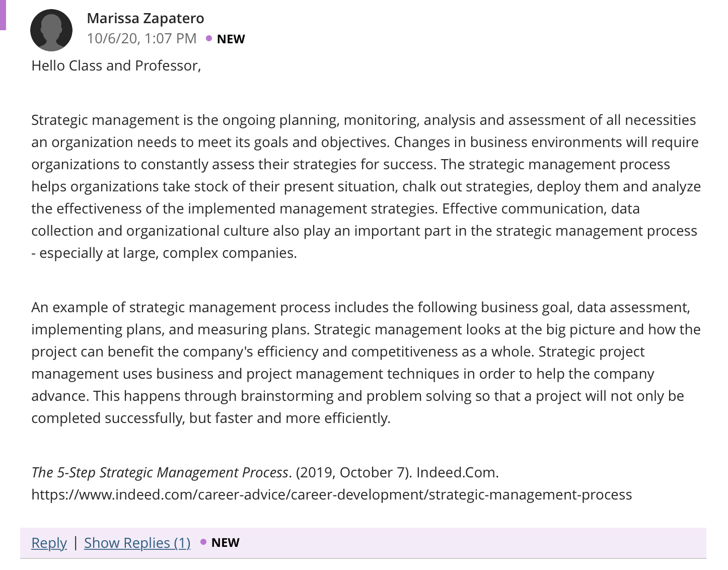This screenshot has height=570, width=728.
Task: Click the NEW badge next to the timestamp
Action: pyautogui.click(x=231, y=39)
